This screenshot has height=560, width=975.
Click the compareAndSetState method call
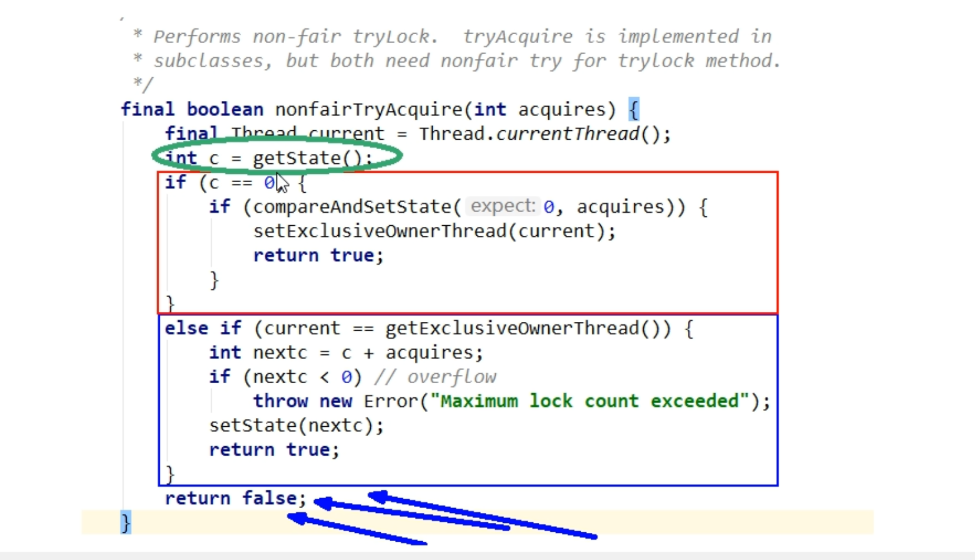pyautogui.click(x=352, y=207)
